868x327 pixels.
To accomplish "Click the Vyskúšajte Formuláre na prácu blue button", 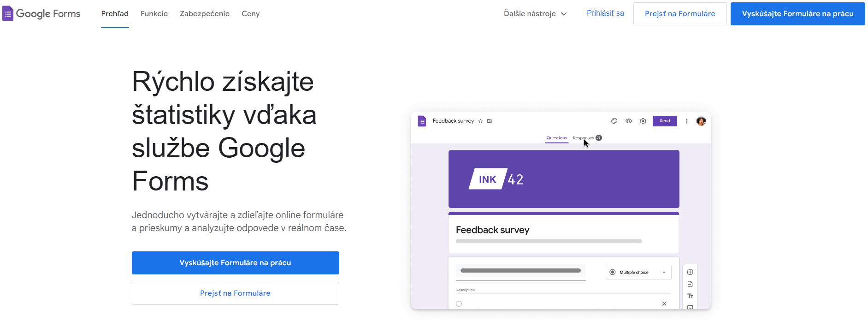I will (x=797, y=14).
